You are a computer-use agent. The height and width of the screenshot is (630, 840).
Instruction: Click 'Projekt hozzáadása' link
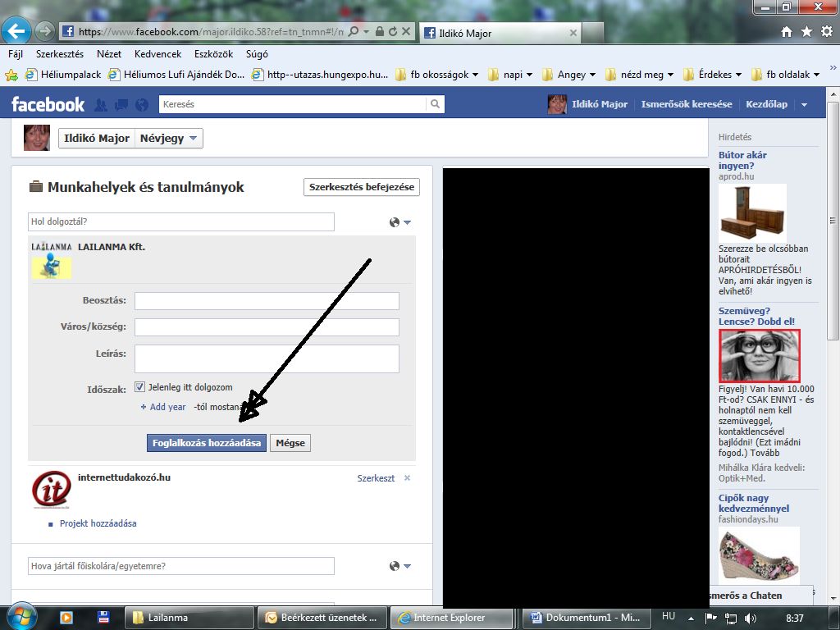tap(98, 523)
